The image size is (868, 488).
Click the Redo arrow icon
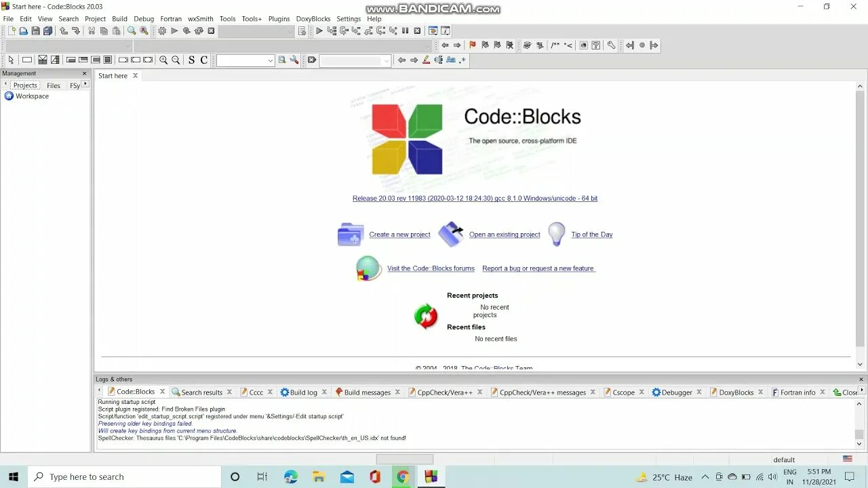click(x=75, y=30)
